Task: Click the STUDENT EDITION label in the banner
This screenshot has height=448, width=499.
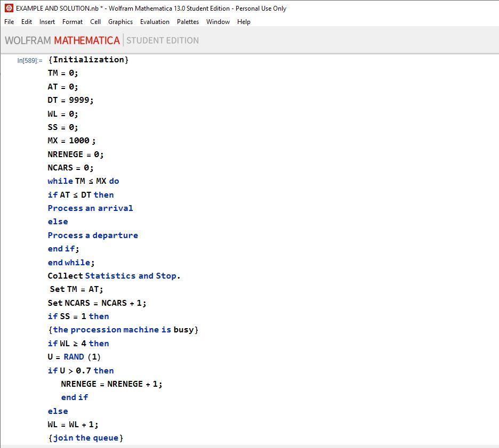Action: (x=163, y=40)
